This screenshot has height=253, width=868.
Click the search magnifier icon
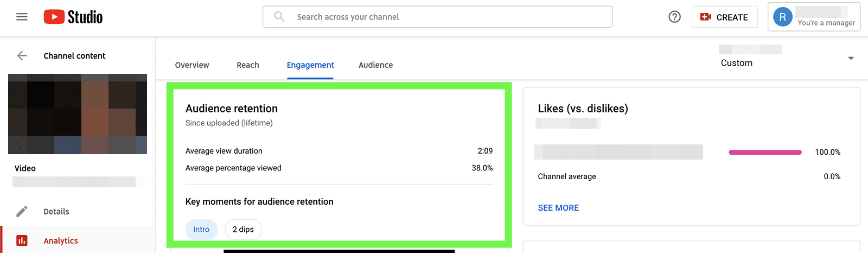[279, 17]
